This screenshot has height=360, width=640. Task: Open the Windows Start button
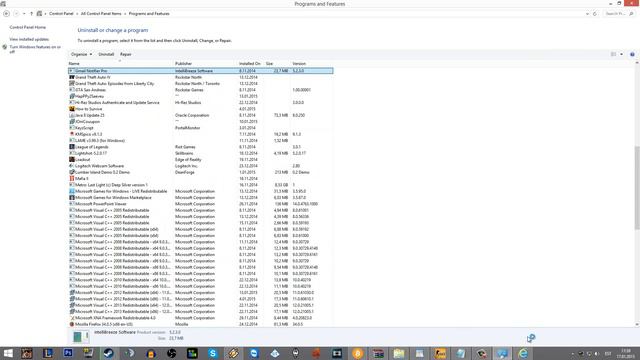click(x=8, y=353)
